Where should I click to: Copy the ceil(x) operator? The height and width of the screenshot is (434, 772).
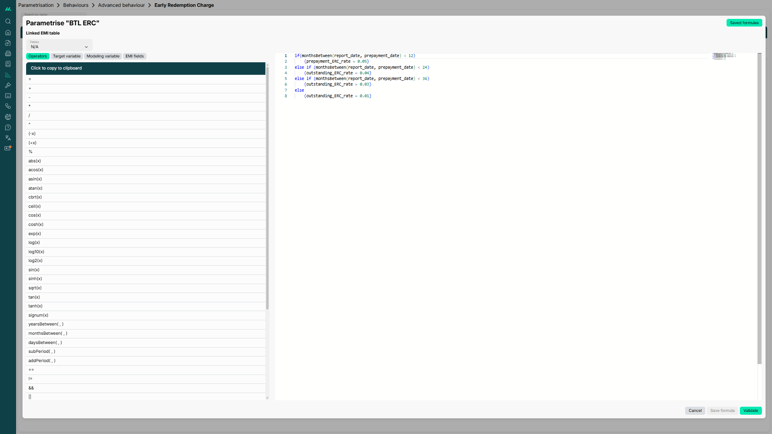point(146,206)
